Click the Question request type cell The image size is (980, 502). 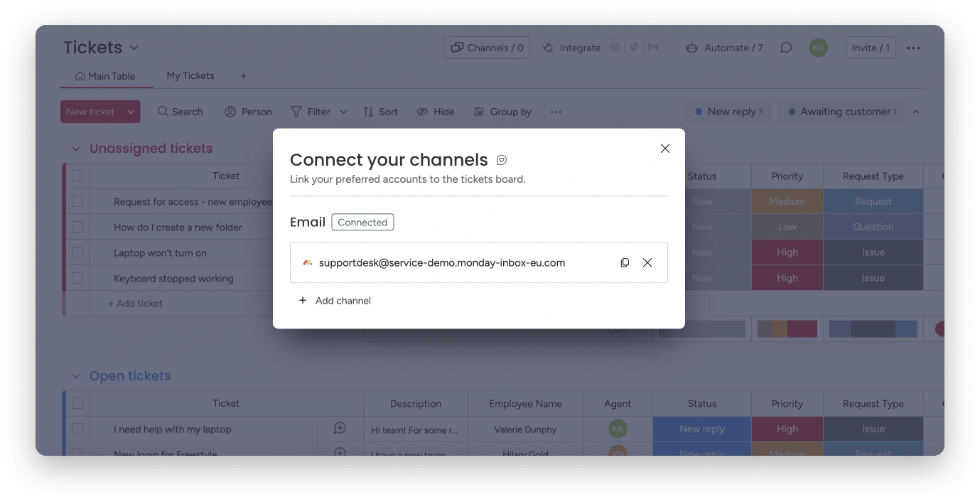tap(873, 227)
